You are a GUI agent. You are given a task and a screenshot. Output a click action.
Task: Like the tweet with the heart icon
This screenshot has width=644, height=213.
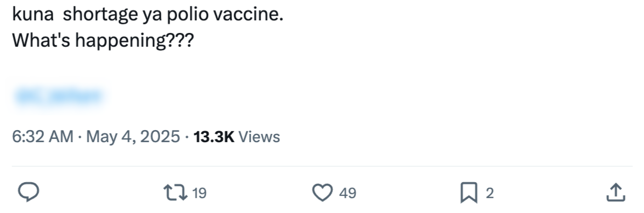pyautogui.click(x=323, y=193)
